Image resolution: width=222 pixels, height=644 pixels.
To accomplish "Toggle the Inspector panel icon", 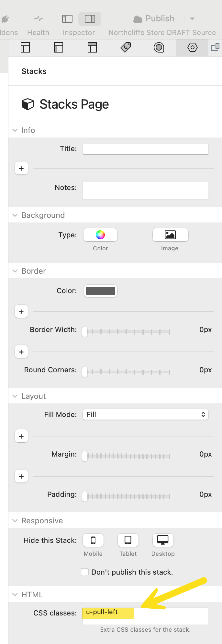I will click(90, 19).
